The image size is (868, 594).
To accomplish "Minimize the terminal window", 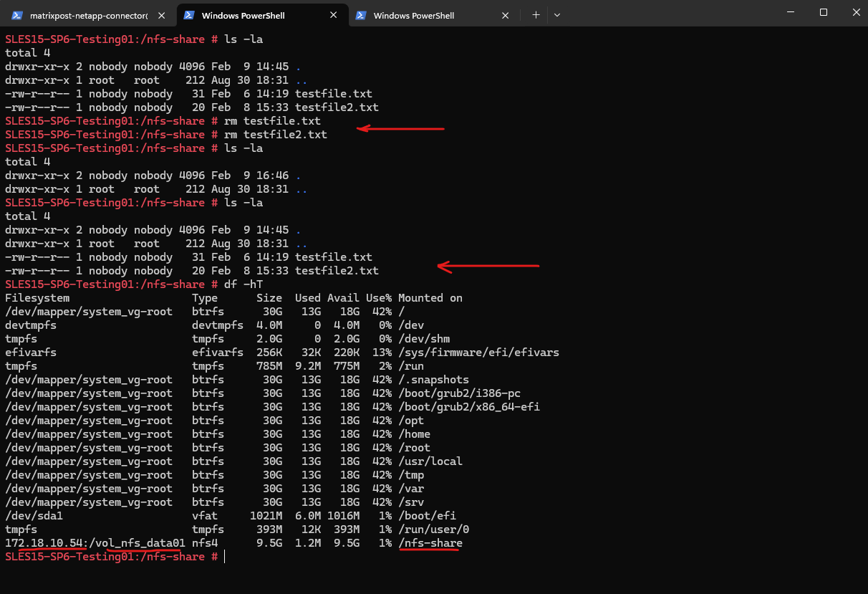I will click(790, 13).
